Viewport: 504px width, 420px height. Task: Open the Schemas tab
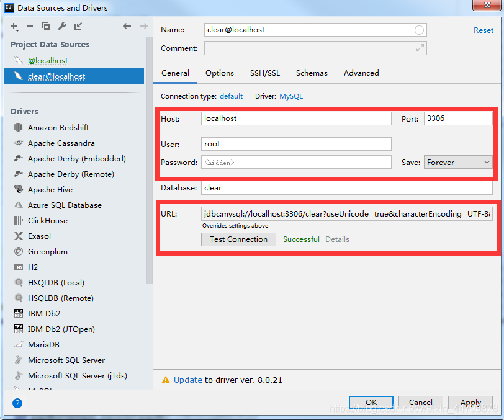(312, 73)
